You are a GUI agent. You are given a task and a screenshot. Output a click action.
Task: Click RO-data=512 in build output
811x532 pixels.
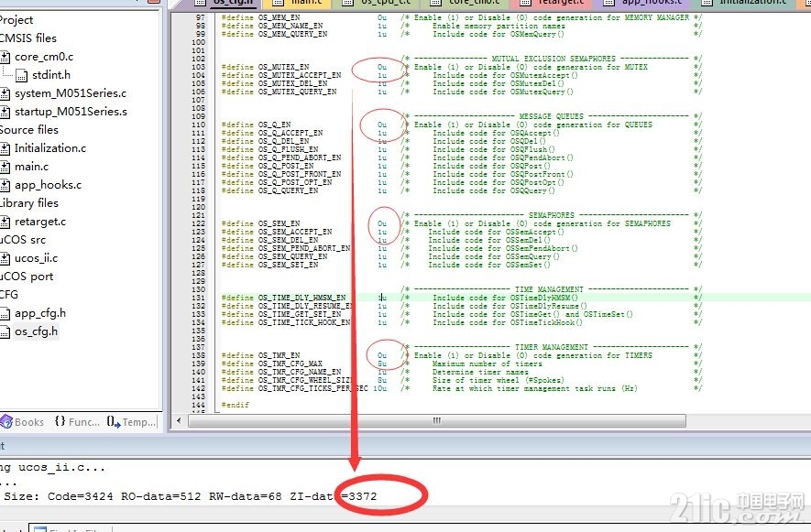pyautogui.click(x=161, y=496)
